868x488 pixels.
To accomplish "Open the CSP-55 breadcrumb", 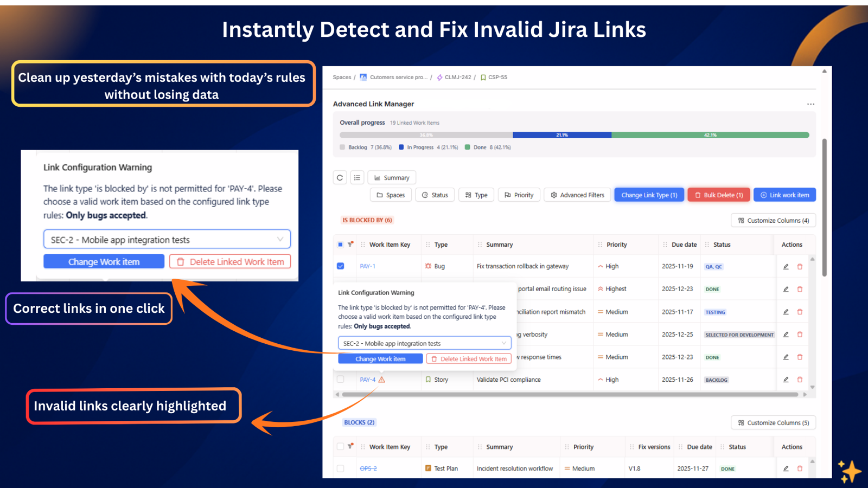I will tap(497, 78).
